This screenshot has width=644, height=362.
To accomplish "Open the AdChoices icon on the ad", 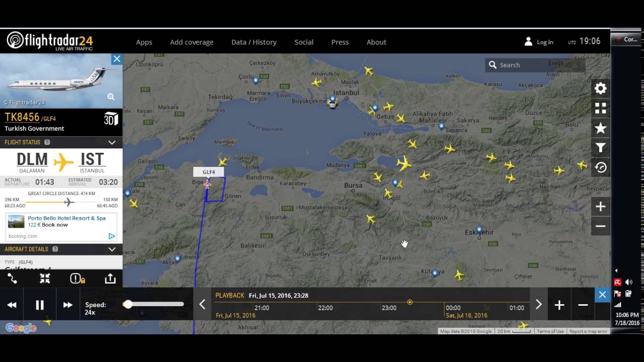I will [112, 236].
